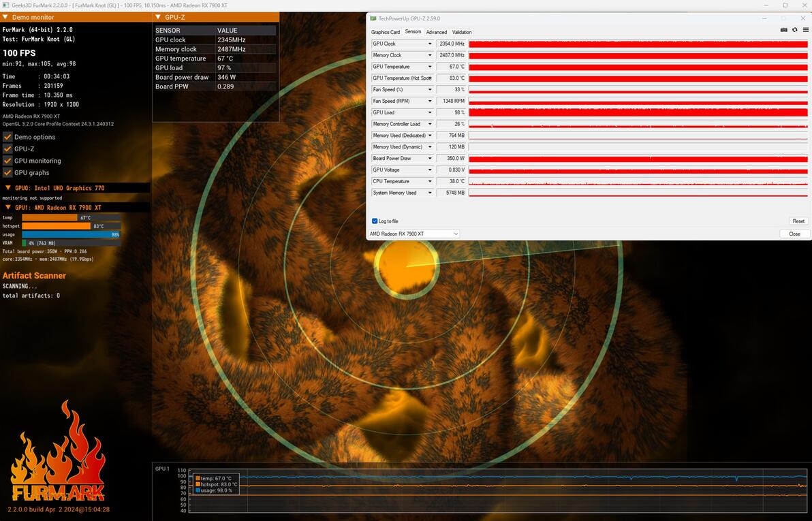Open the GPU Clock sensor dropdown
812x521 pixels.
coord(429,44)
